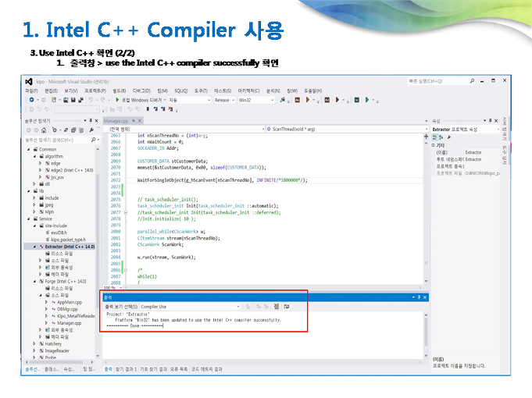Image resolution: width=532 pixels, height=398 pixels.
Task: Open the 자동 debug type dropdown
Action: click(x=190, y=100)
